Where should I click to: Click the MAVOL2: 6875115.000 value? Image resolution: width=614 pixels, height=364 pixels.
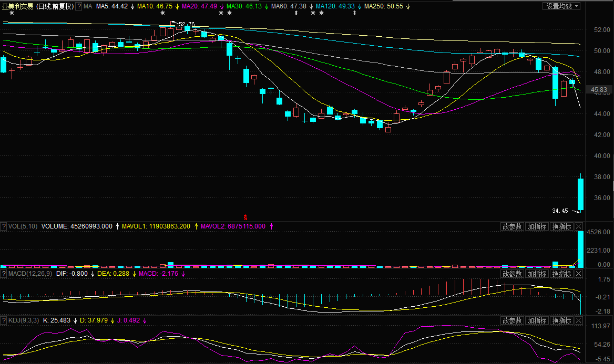click(x=233, y=226)
